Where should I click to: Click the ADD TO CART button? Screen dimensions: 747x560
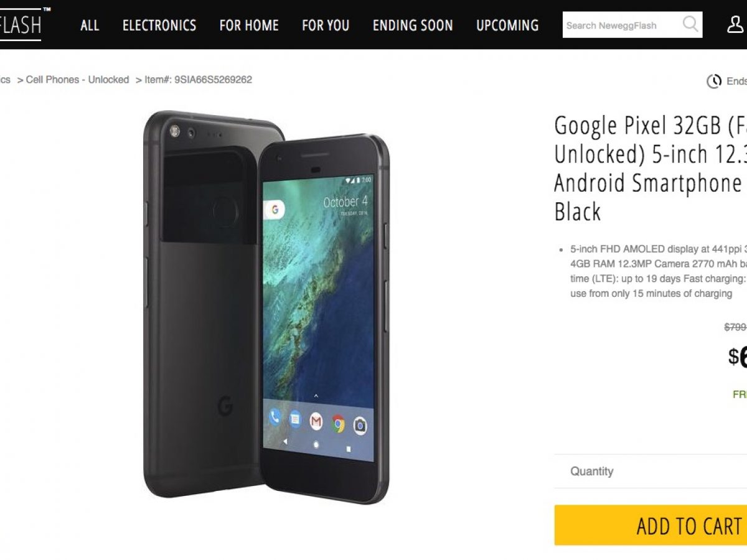(651, 526)
